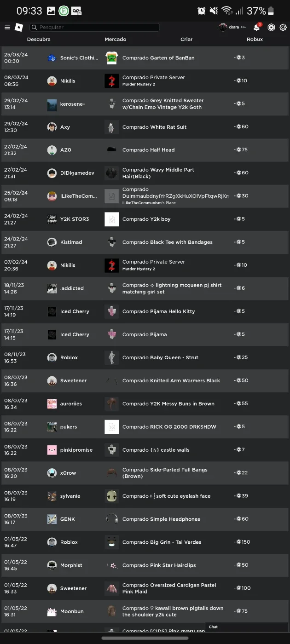Image resolution: width=290 pixels, height=644 pixels.
Task: Click Sonic's Clothing seller avatar
Action: tap(52, 58)
